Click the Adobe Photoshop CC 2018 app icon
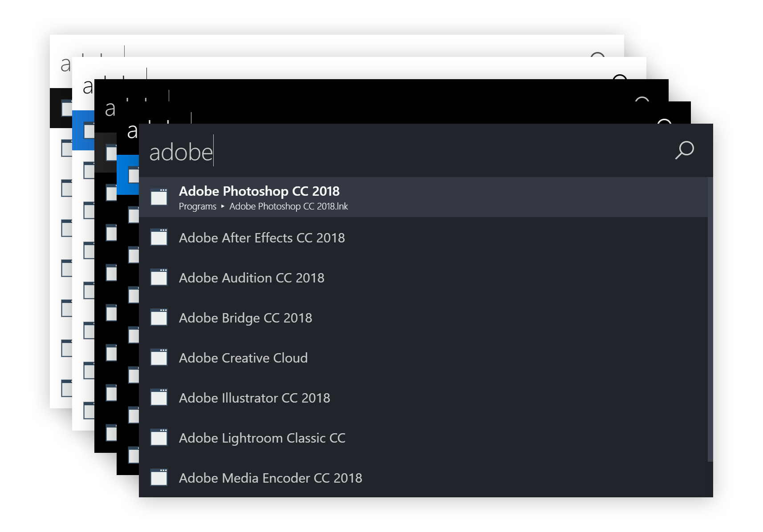This screenshot has height=532, width=763. 159,197
